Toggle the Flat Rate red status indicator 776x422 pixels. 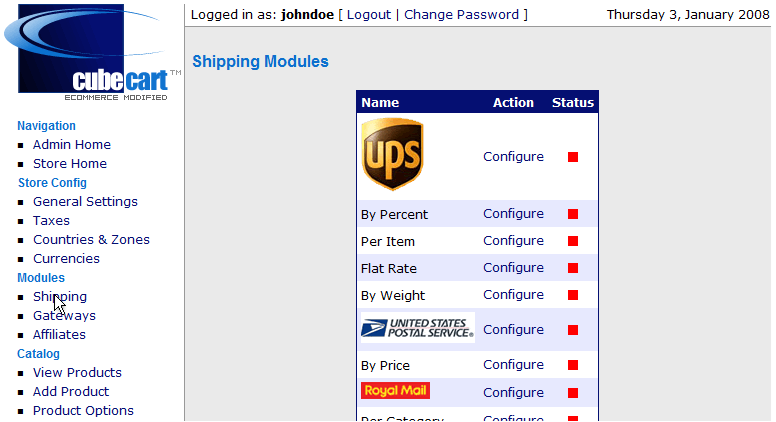coord(573,268)
